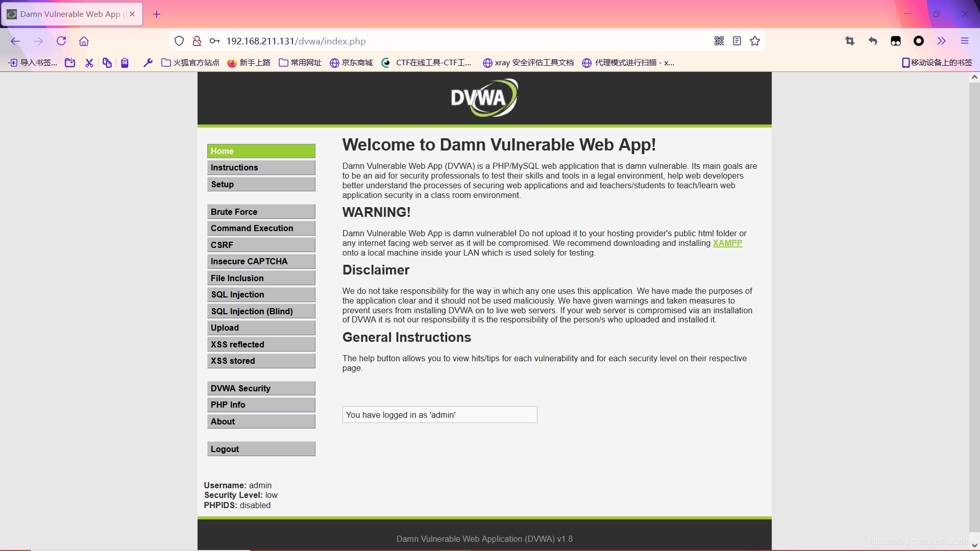Click the home page icon
The width and height of the screenshot is (980, 551).
pos(84,41)
